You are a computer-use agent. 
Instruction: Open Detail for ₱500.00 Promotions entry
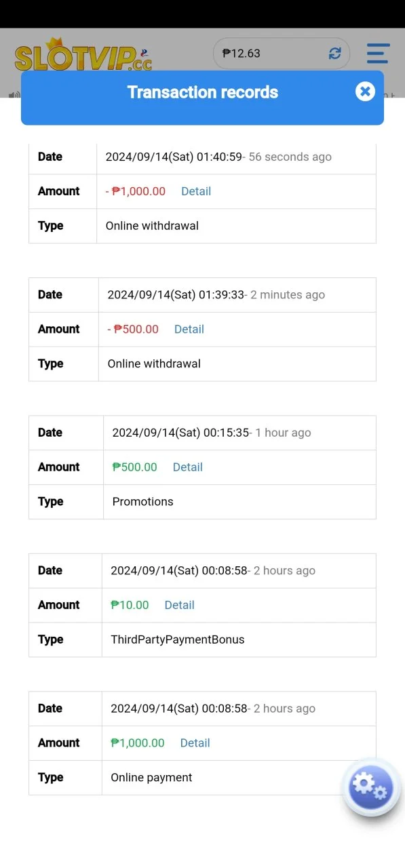coord(188,467)
